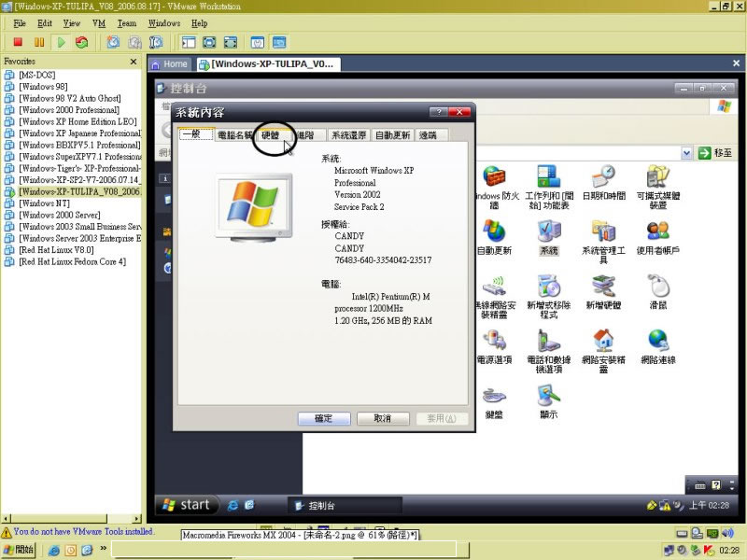Click the Full Screen toolbar icon
Viewport: 747px width, 560px height.
click(209, 42)
